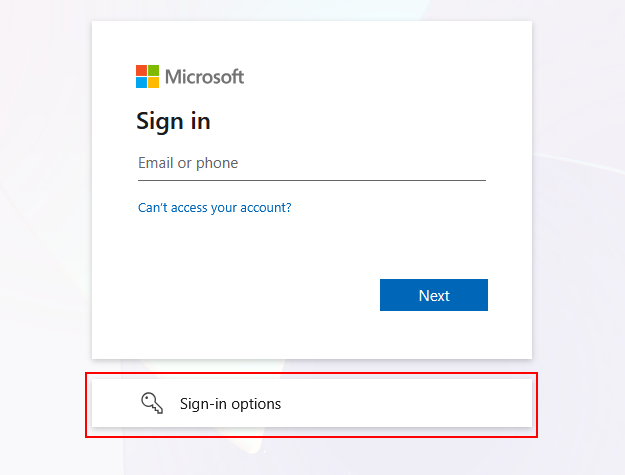Click the word Next on the button
625x475 pixels.
[434, 296]
